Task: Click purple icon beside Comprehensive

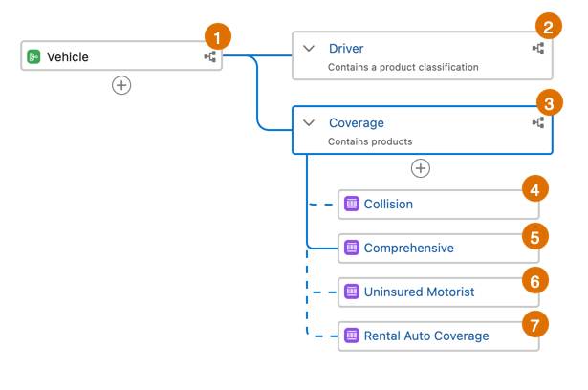Action: (352, 248)
